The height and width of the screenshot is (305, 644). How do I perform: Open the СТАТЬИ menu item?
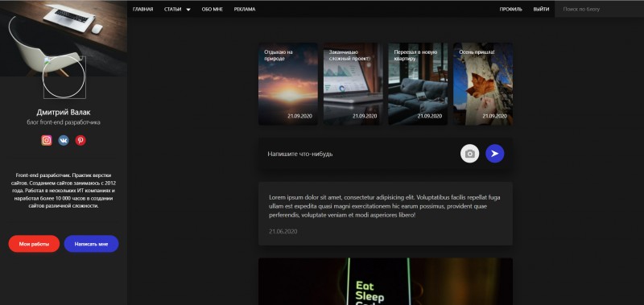coord(172,10)
